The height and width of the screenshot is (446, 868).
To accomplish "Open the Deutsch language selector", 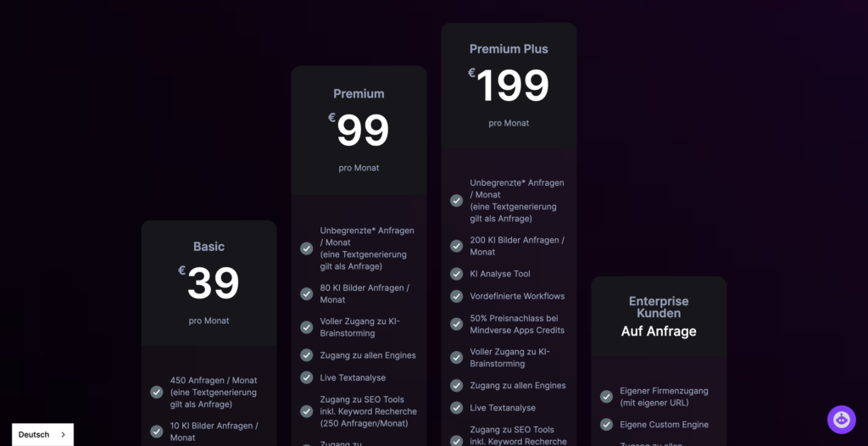I will pos(42,434).
